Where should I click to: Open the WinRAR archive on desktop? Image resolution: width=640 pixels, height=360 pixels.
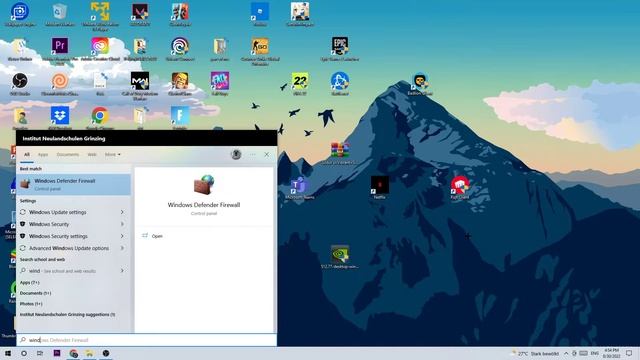coord(340,153)
